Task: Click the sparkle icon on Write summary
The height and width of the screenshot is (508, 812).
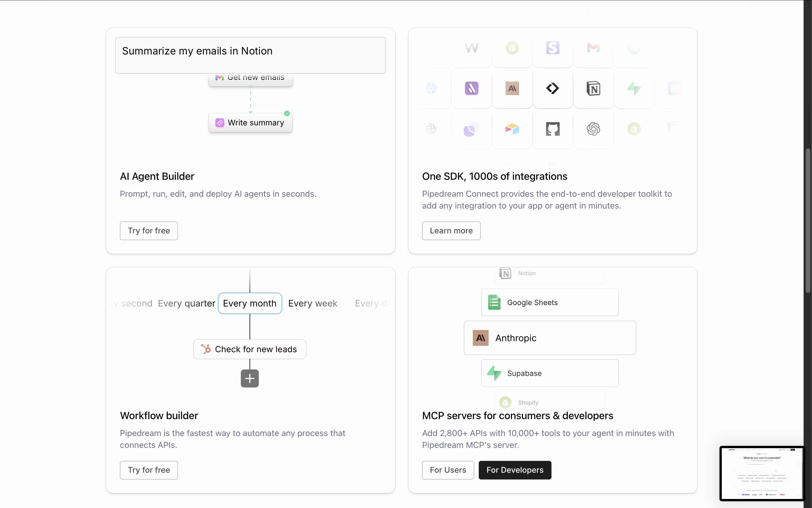Action: (x=220, y=123)
